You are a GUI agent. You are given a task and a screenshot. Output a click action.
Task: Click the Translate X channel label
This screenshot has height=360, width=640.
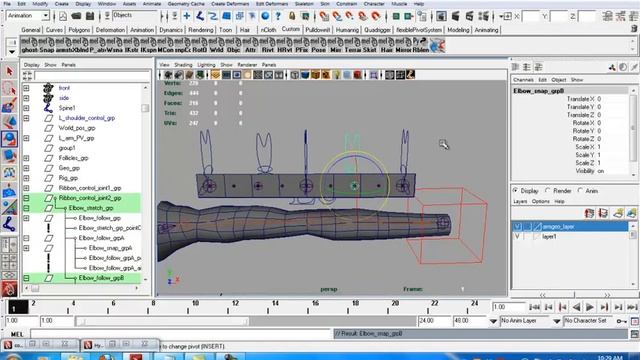(580, 99)
